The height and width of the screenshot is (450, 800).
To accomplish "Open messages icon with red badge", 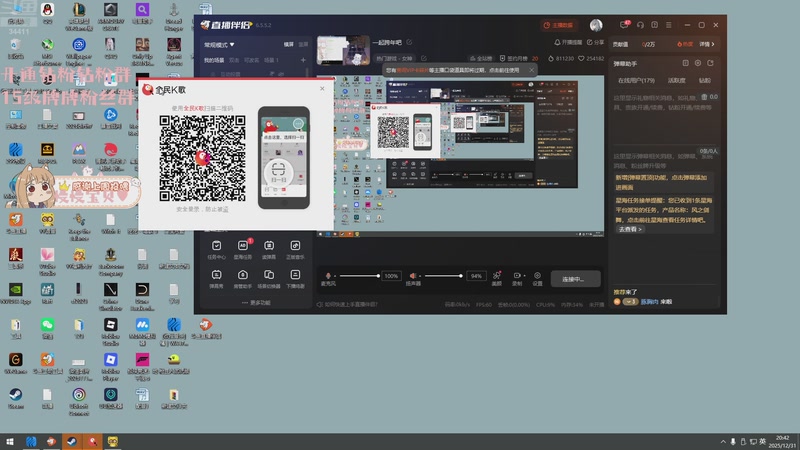I will click(x=624, y=24).
